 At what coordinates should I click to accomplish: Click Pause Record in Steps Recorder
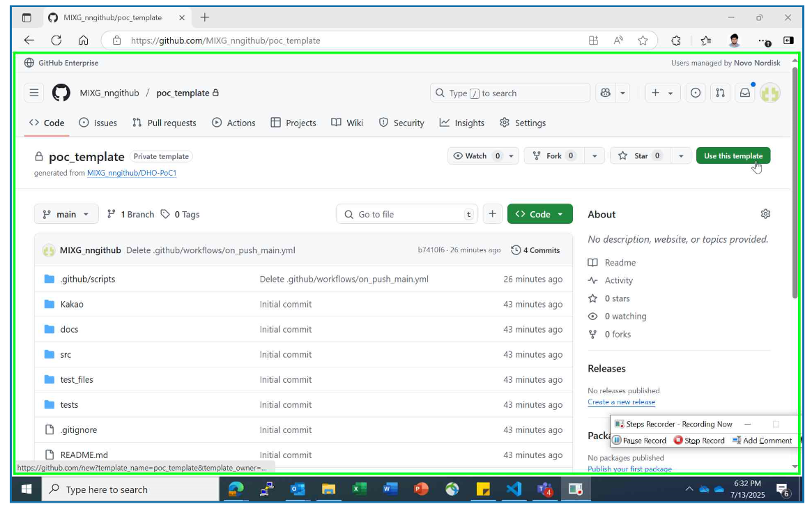[640, 441]
